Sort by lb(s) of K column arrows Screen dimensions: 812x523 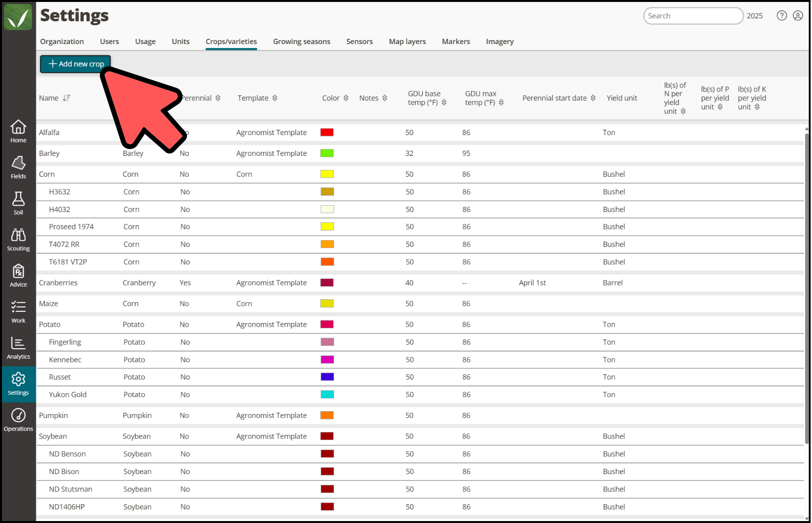[757, 107]
